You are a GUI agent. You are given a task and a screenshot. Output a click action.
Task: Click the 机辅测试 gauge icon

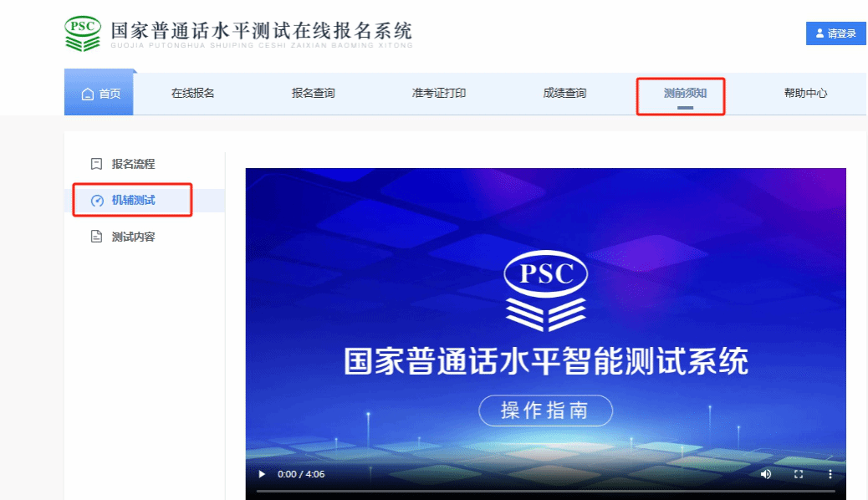point(97,201)
